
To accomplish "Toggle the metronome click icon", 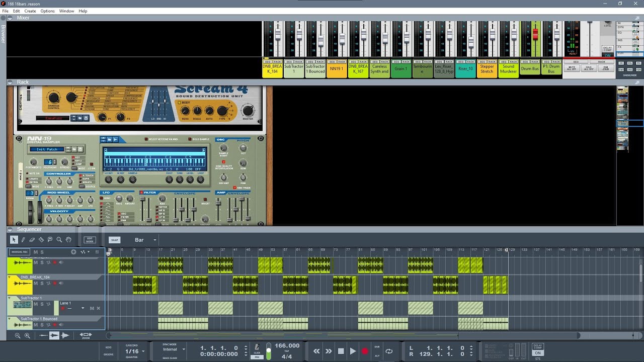I will pos(257,347).
